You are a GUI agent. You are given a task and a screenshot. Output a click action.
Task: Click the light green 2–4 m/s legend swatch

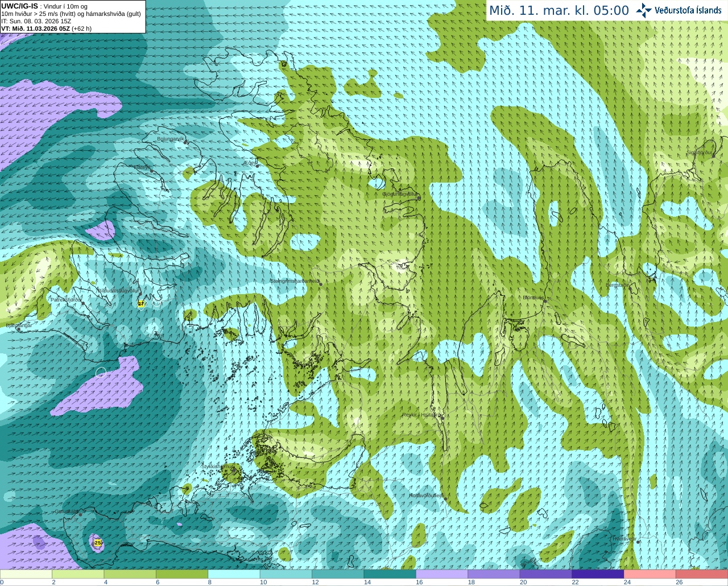point(78,574)
